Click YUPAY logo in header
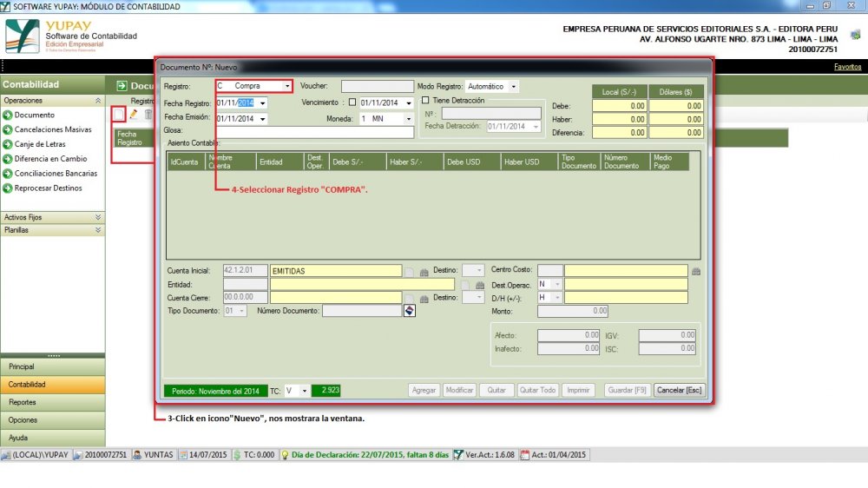Image resolution: width=868 pixels, height=488 pixels. point(23,36)
